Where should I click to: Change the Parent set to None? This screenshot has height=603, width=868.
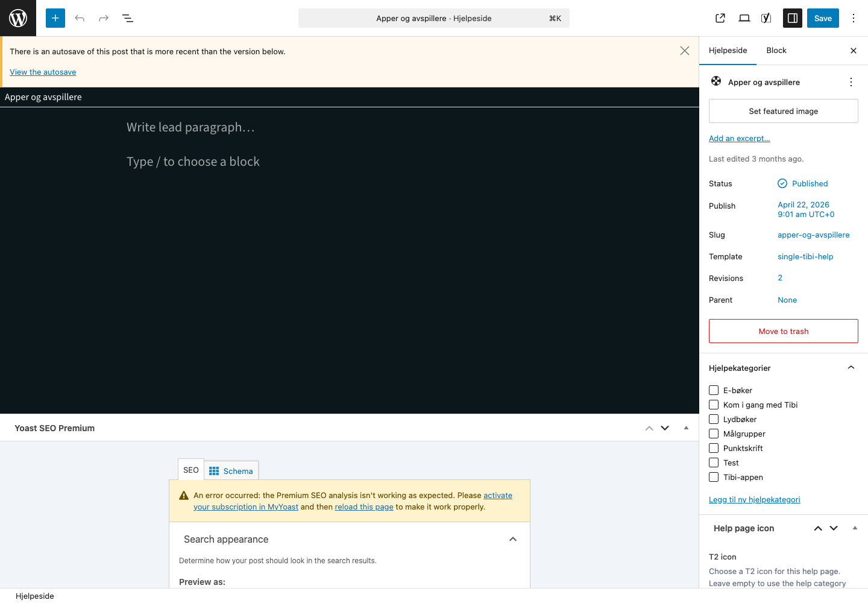pyautogui.click(x=787, y=300)
